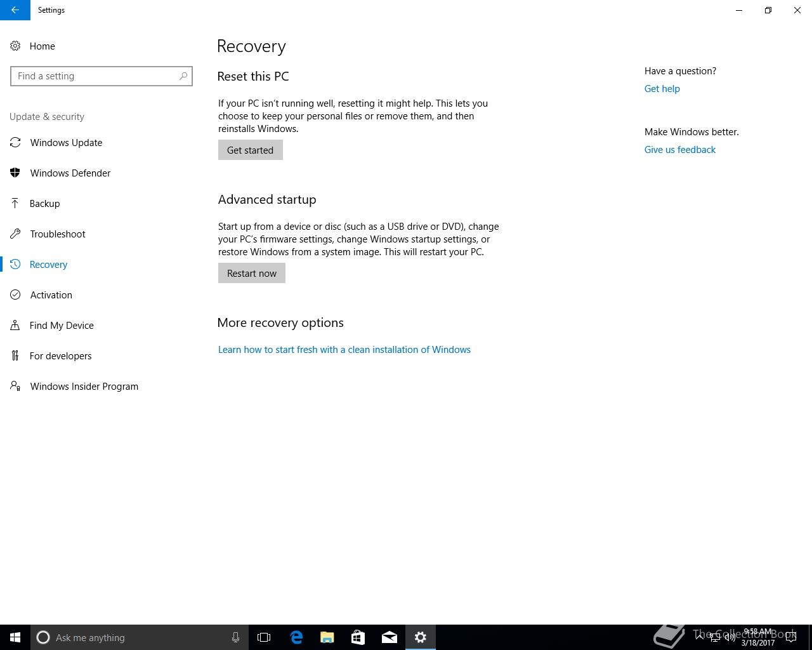This screenshot has height=650, width=812.
Task: Restore down the Settings window
Action: [768, 10]
